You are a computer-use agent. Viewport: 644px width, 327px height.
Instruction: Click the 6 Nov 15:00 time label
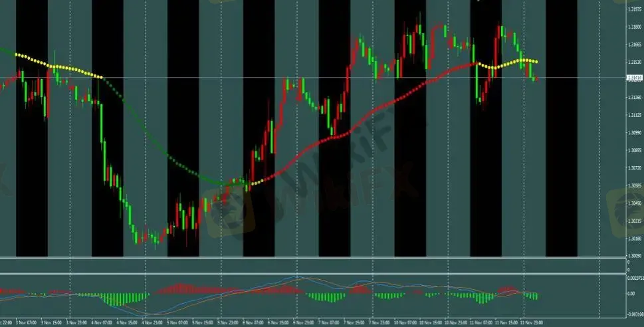(x=278, y=322)
